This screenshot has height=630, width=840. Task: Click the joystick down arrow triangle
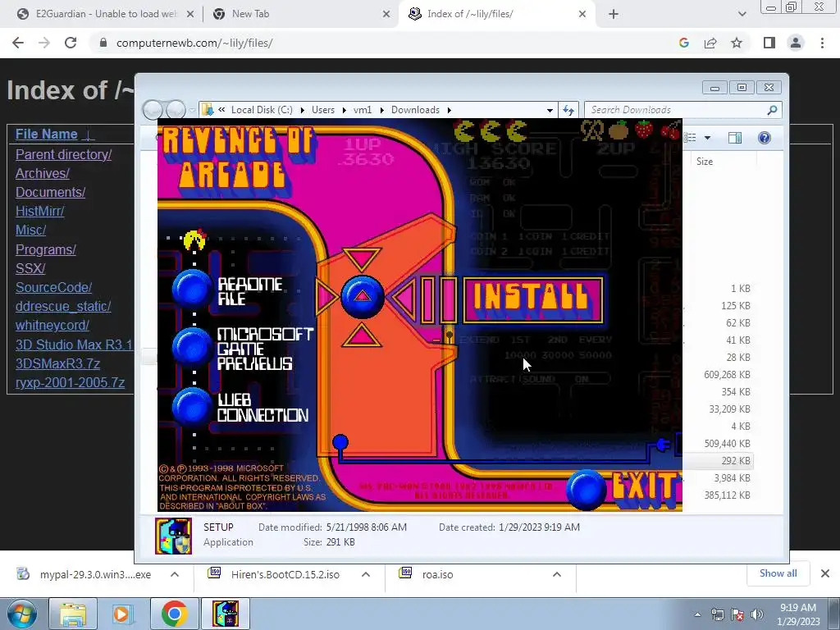(x=362, y=336)
